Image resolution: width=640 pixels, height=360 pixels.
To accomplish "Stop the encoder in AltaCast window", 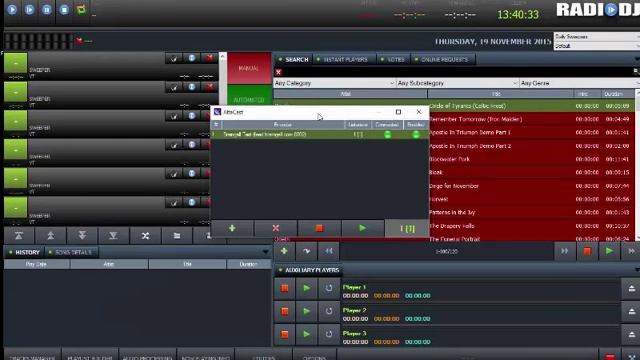I will click(319, 229).
